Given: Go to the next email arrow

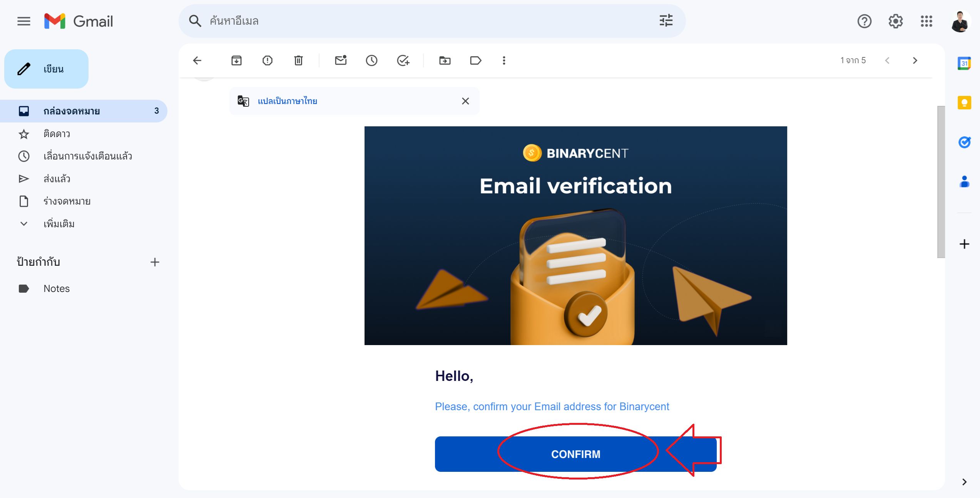Looking at the screenshot, I should [x=915, y=60].
